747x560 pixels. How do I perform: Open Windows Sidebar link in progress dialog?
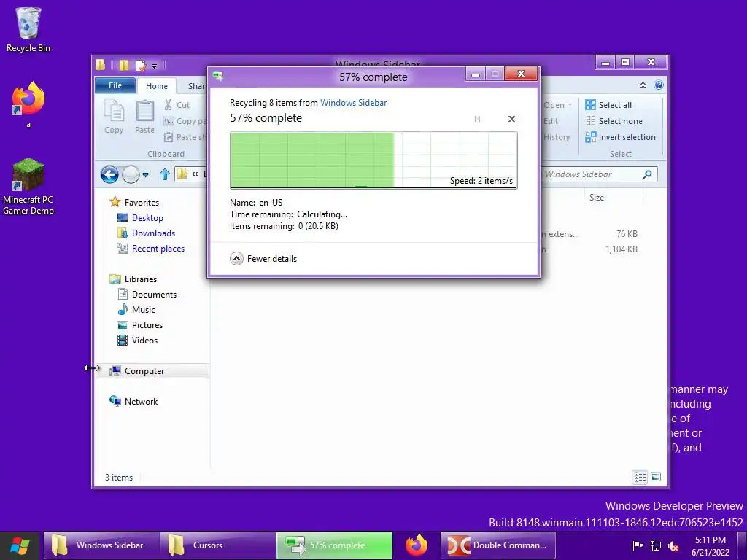click(353, 102)
